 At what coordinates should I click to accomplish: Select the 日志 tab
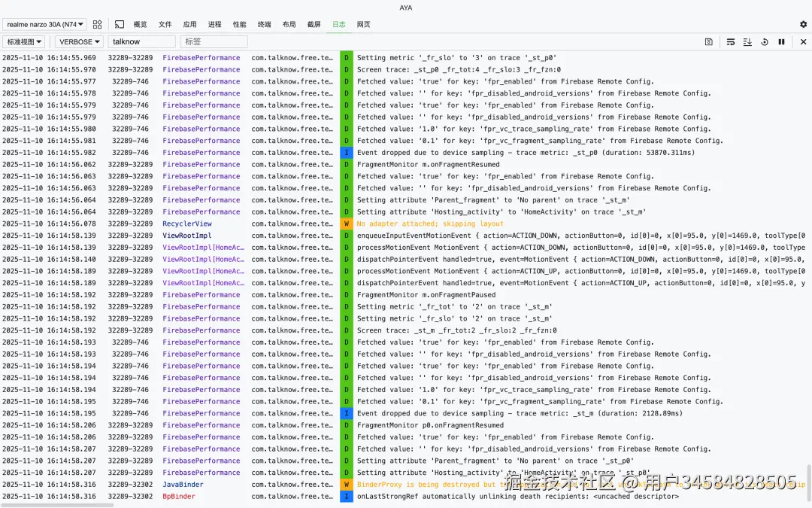[339, 24]
